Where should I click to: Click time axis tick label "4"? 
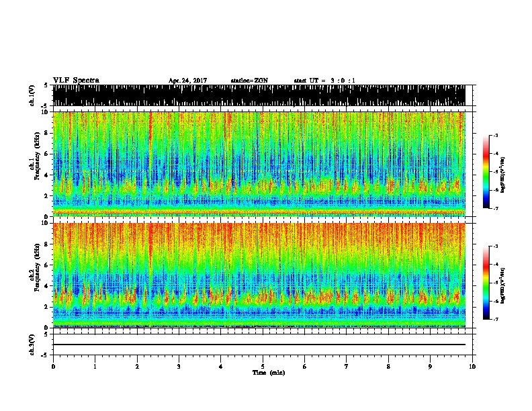tap(221, 367)
